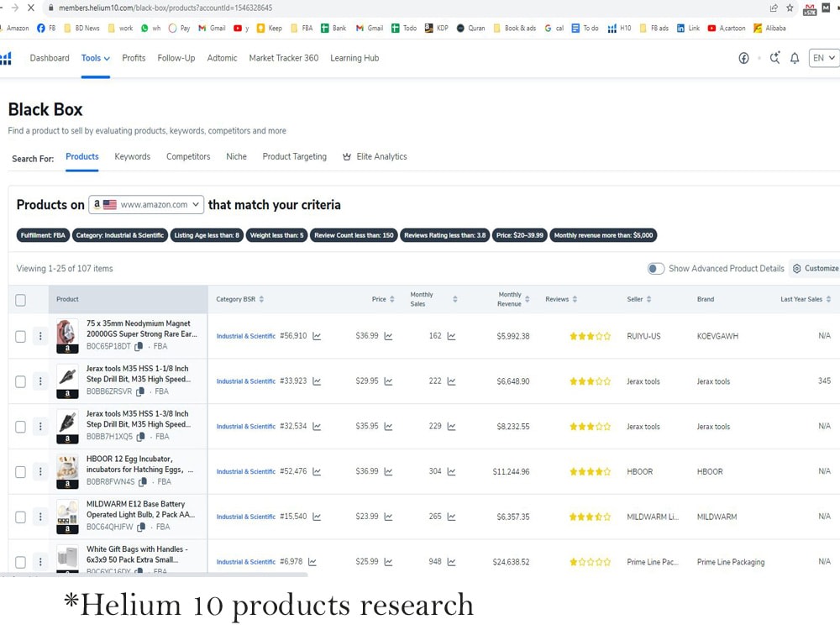Copy ASIN B0BB6ZRSVR
Viewport: 840px width, 630px height.
click(140, 391)
